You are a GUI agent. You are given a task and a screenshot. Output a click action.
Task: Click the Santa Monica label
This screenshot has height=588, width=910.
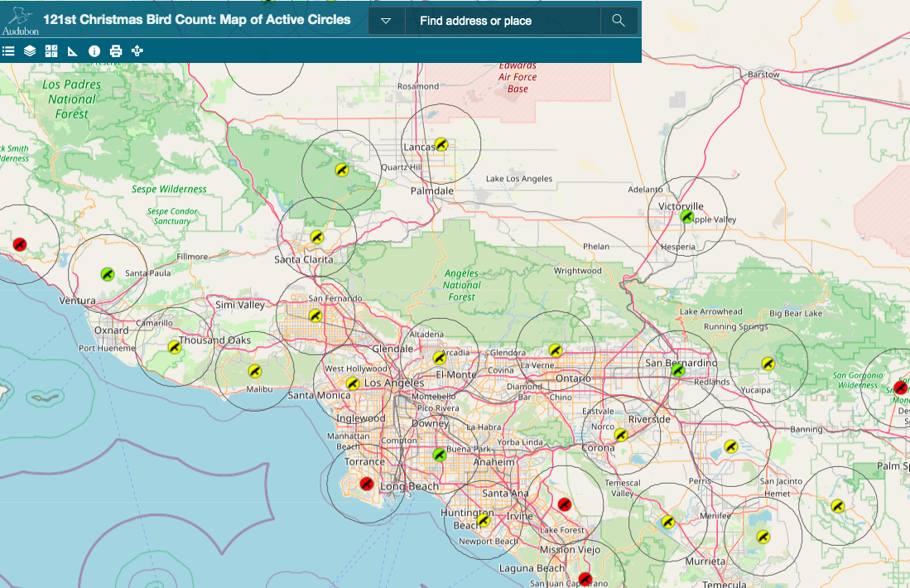tap(319, 395)
